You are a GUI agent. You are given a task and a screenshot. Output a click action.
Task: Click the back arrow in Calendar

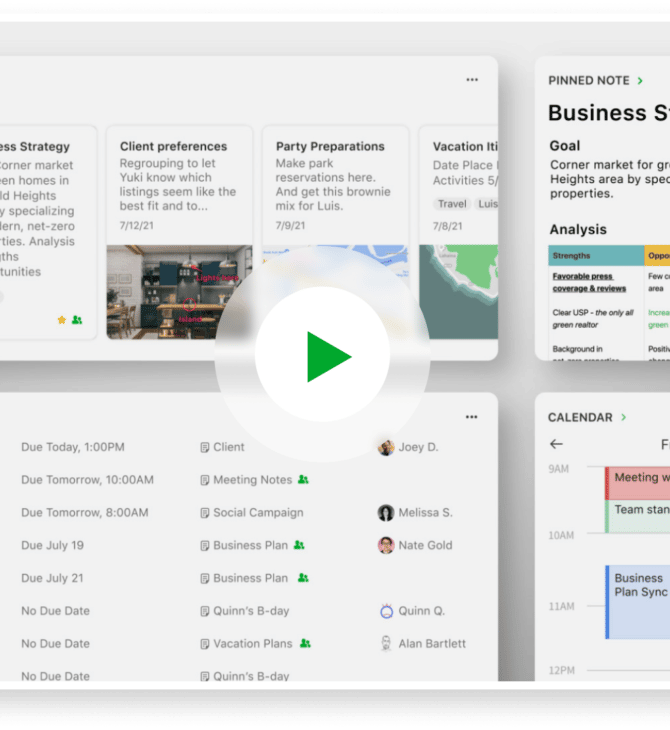pos(557,444)
